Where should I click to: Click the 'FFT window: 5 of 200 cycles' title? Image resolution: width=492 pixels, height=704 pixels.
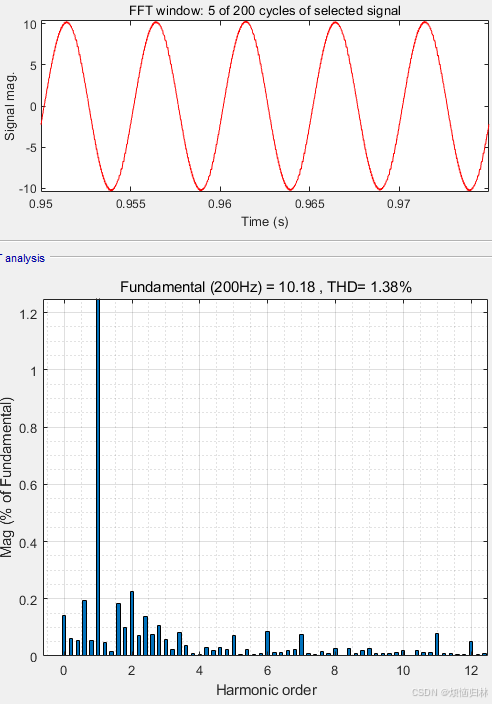click(265, 10)
